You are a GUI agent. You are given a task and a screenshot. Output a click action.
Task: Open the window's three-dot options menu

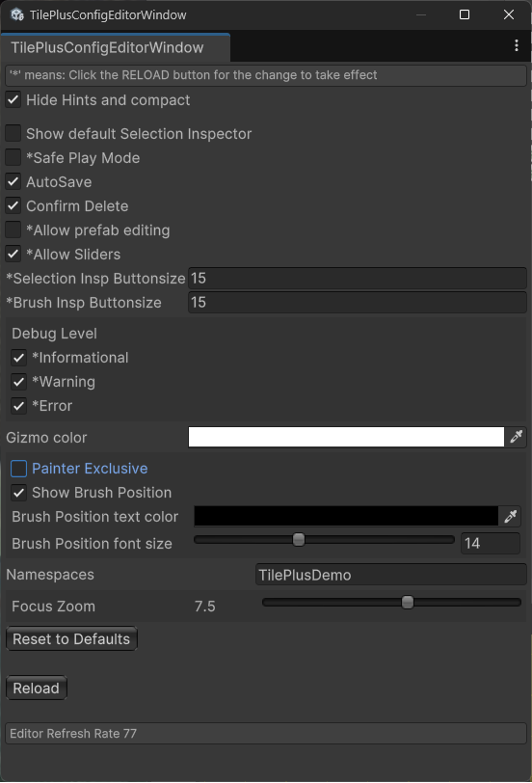click(x=517, y=45)
